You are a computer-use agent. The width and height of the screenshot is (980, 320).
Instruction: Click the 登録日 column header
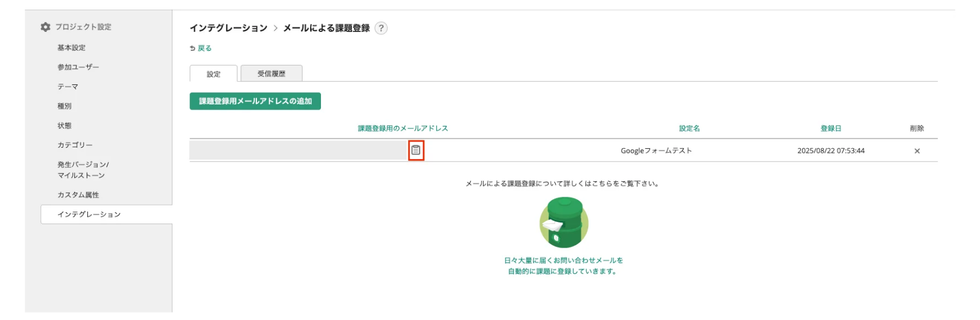point(831,128)
